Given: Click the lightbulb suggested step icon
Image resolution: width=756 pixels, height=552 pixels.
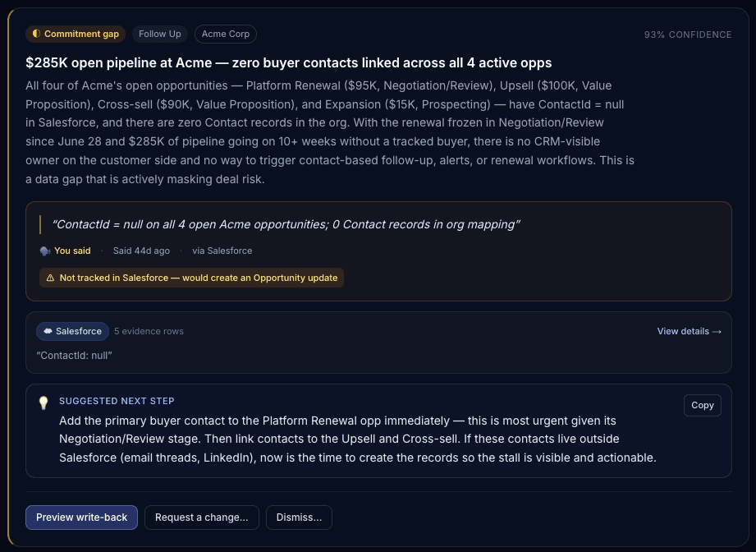Looking at the screenshot, I should tap(44, 402).
